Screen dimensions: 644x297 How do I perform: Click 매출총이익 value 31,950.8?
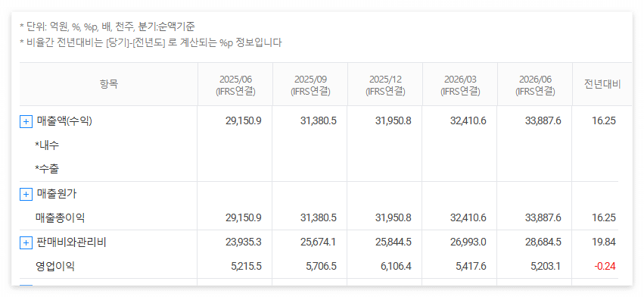[x=394, y=217]
